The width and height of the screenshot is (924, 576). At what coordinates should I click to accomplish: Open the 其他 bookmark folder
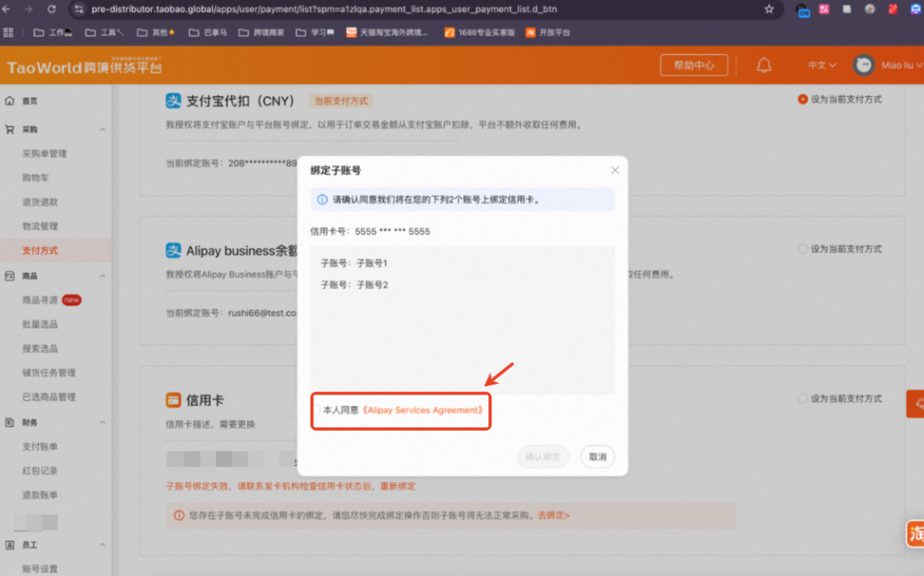click(156, 32)
